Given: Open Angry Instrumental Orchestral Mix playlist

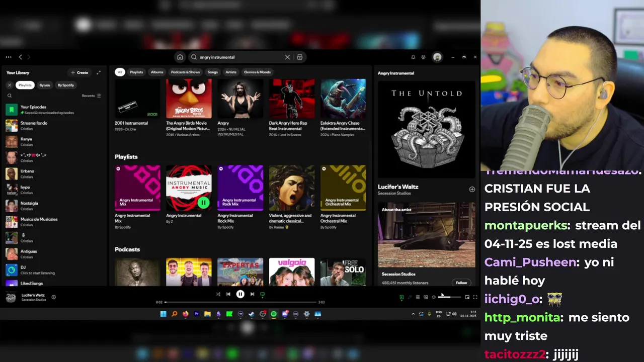Looking at the screenshot, I should point(343,197).
